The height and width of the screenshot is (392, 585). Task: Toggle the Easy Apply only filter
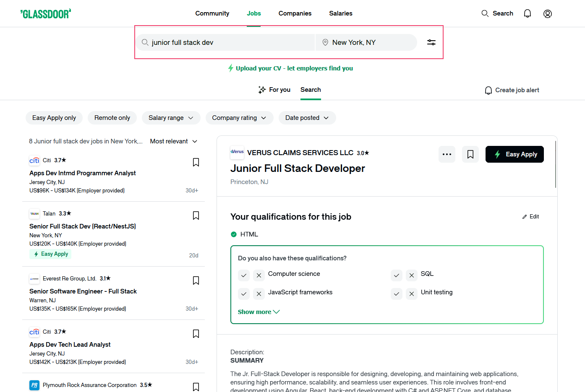pyautogui.click(x=54, y=118)
